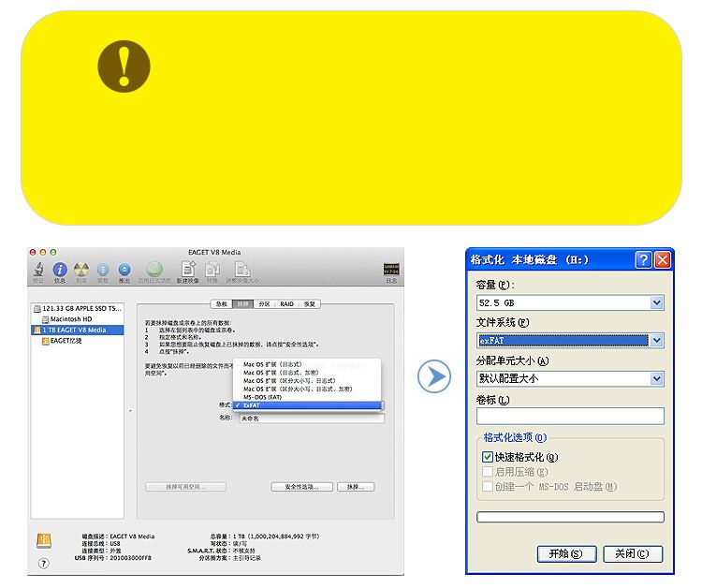Click the Create MS-DOS startup disk checkbox
This screenshot has width=702, height=588.
488,487
